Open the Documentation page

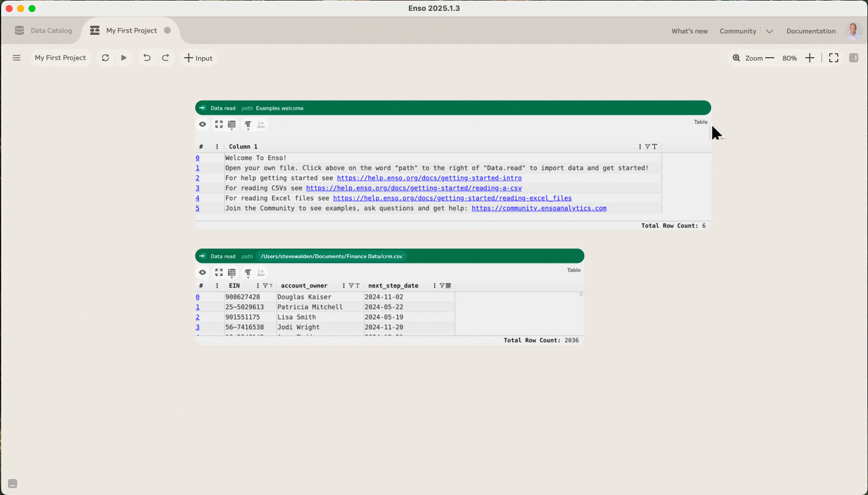click(x=811, y=31)
